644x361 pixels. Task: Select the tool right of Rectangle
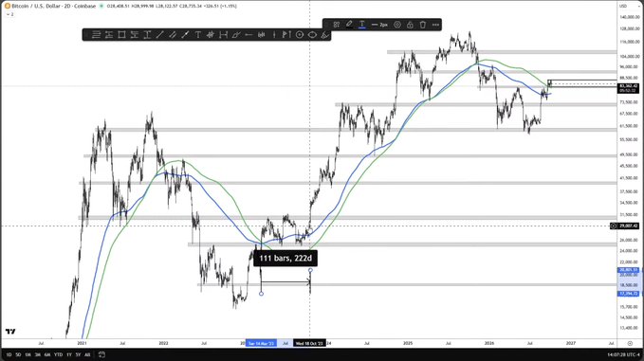[135, 35]
